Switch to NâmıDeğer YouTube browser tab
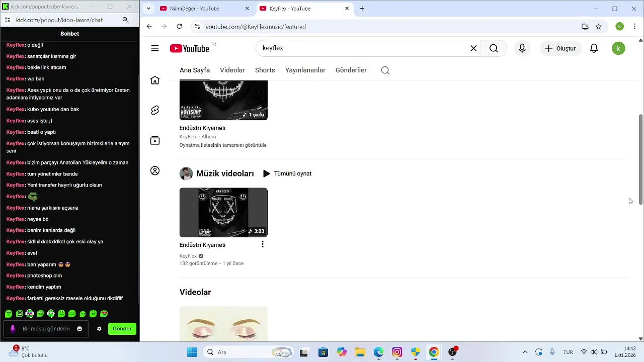644x362 pixels. [x=204, y=9]
